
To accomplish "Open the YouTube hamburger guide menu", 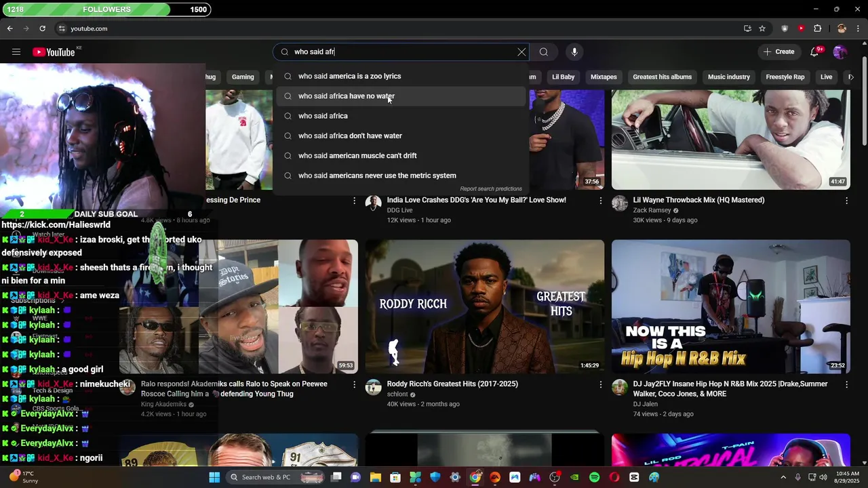I will 16,52.
